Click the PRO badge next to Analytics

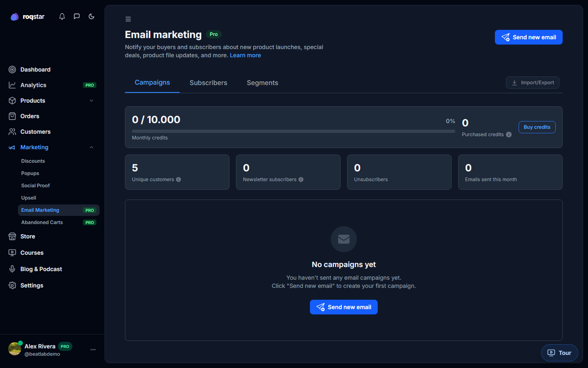tap(90, 85)
